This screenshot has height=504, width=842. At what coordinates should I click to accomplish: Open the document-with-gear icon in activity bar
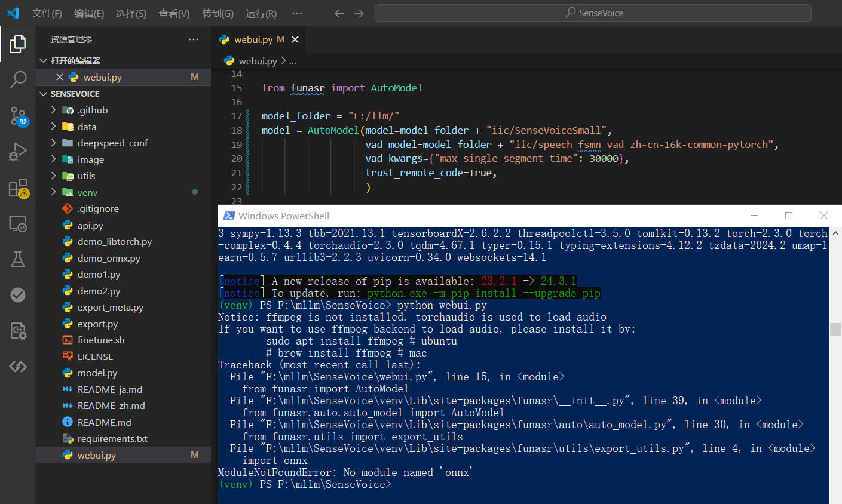pyautogui.click(x=18, y=331)
